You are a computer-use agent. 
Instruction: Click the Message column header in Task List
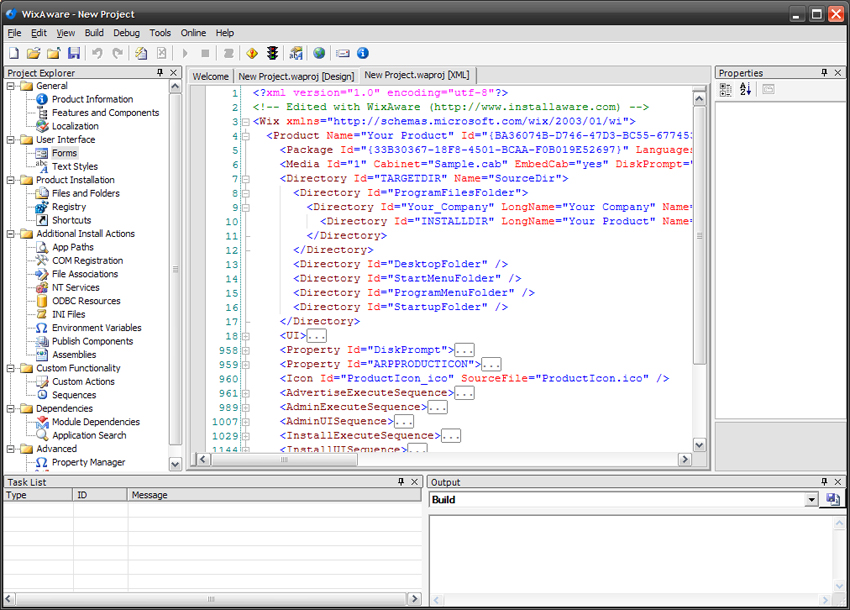[x=274, y=495]
